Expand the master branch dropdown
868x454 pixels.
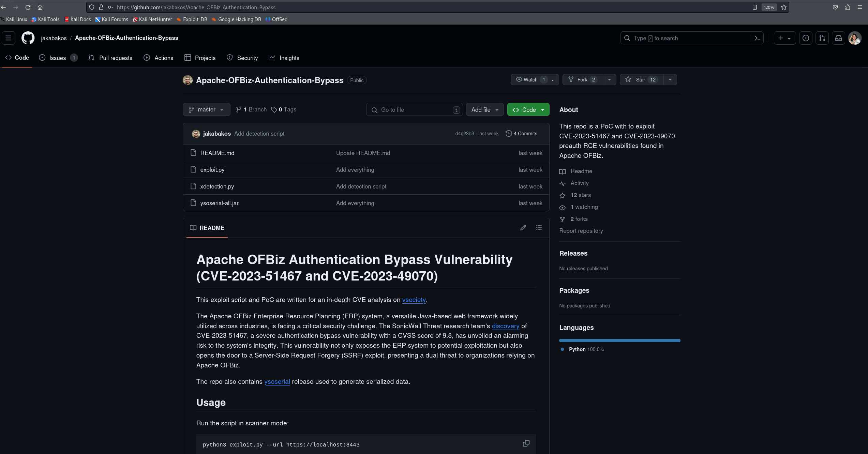[206, 110]
